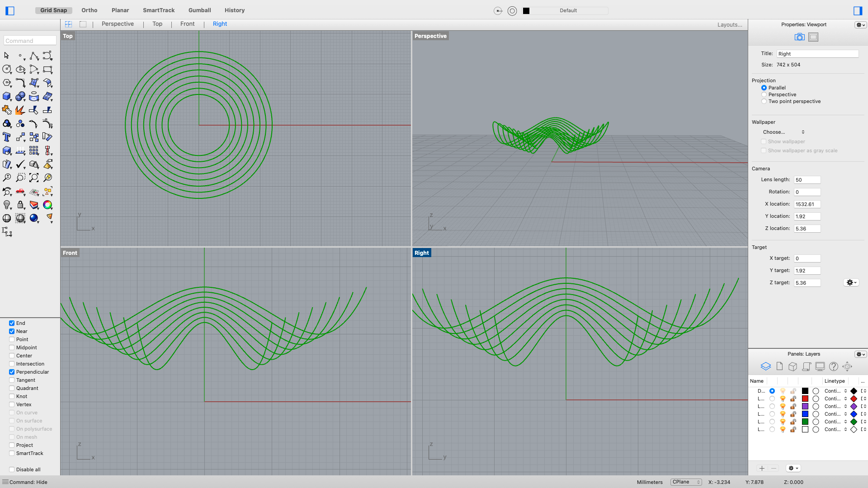The height and width of the screenshot is (488, 868).
Task: Click the Layouts... button
Action: [730, 25]
